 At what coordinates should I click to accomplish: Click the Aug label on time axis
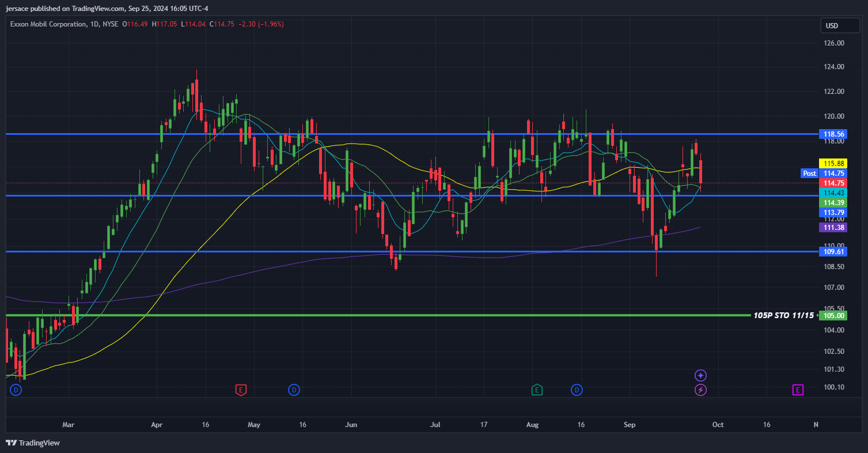click(533, 425)
